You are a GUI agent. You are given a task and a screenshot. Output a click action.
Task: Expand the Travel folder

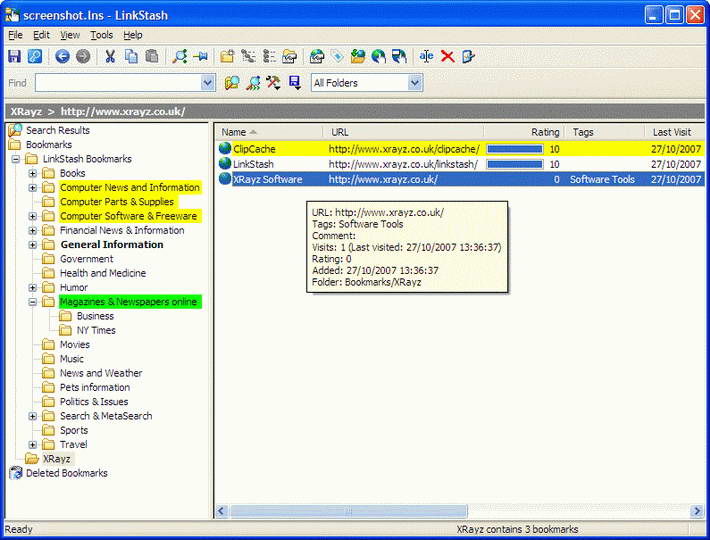[33, 444]
